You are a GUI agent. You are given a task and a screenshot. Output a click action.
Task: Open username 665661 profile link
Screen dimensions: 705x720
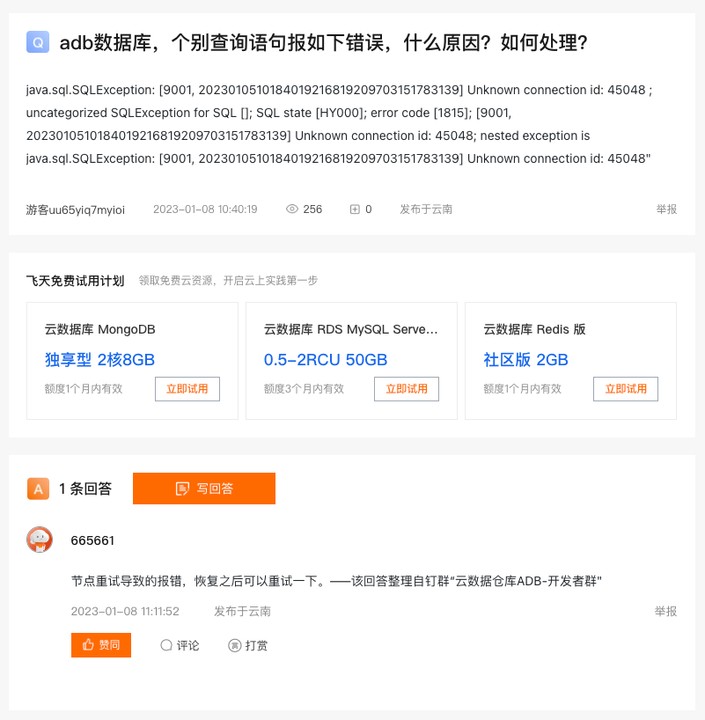click(92, 540)
